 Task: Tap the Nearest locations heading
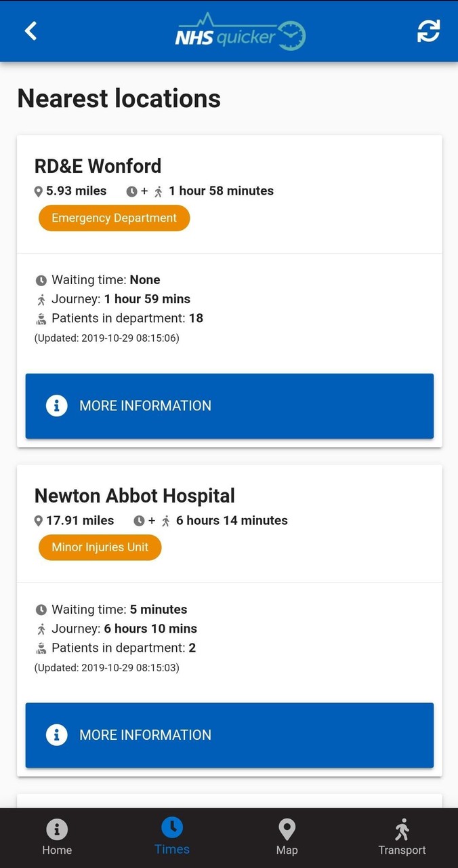point(119,98)
